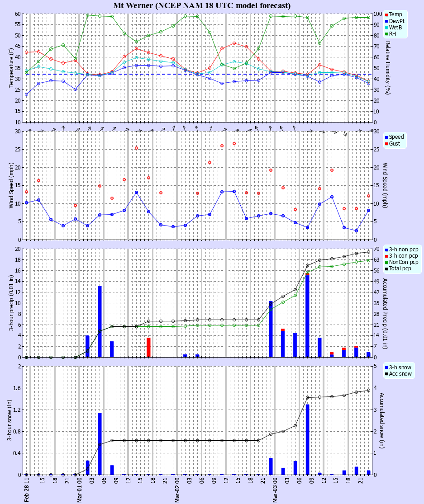Screen dimensions: 424x504
Task: Select the cyan WetB legend entry
Action: (x=396, y=28)
